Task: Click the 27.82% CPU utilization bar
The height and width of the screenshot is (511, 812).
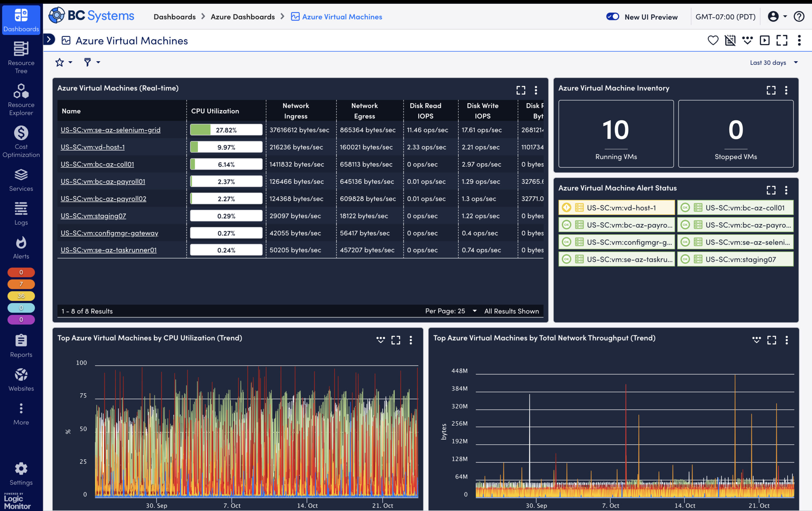Action: (x=226, y=129)
